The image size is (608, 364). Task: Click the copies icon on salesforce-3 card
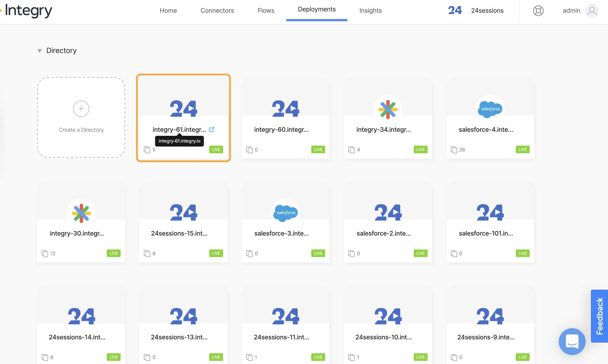[x=249, y=253]
